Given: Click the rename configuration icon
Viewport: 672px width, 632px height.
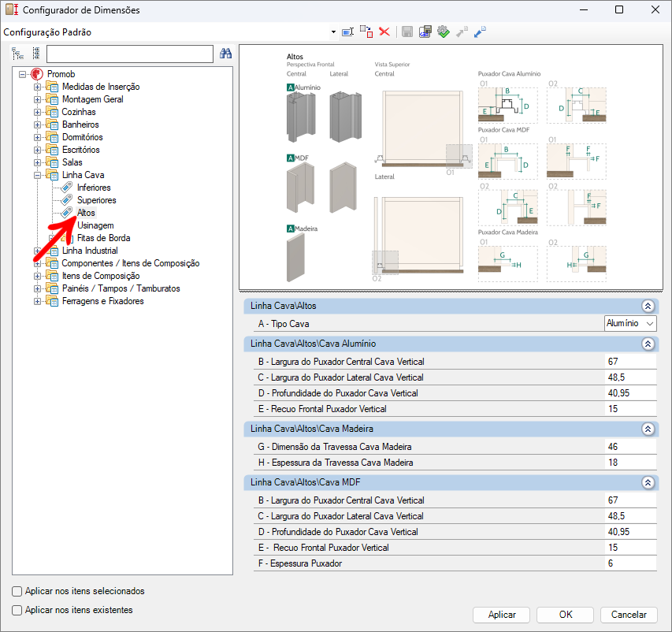Looking at the screenshot, I should tap(347, 32).
